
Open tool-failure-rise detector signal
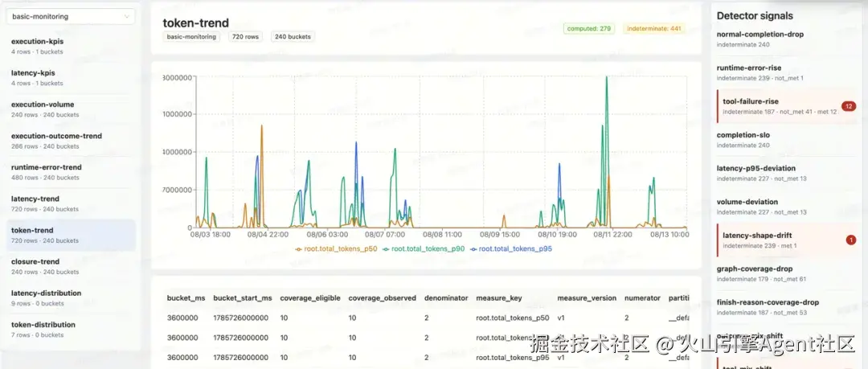click(x=787, y=106)
